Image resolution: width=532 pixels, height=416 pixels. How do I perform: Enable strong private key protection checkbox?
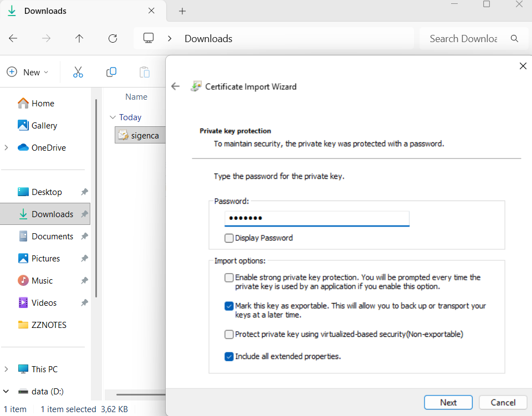click(229, 278)
